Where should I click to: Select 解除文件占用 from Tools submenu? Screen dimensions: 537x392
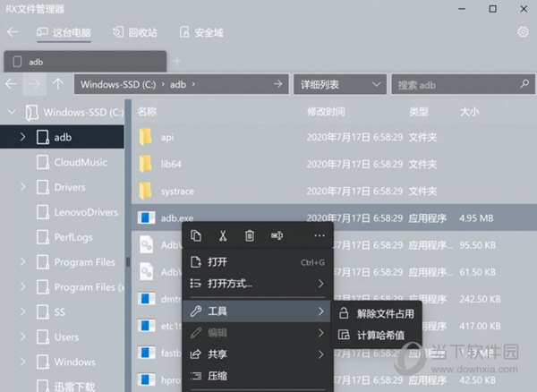[385, 313]
